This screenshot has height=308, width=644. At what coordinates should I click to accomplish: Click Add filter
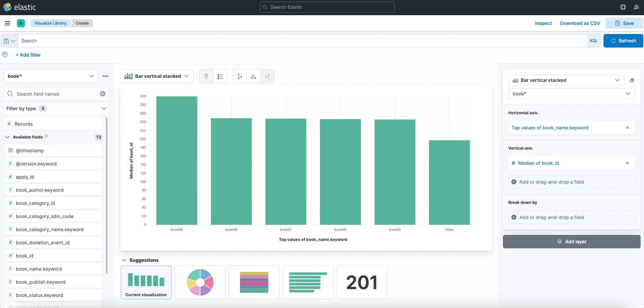pyautogui.click(x=28, y=55)
